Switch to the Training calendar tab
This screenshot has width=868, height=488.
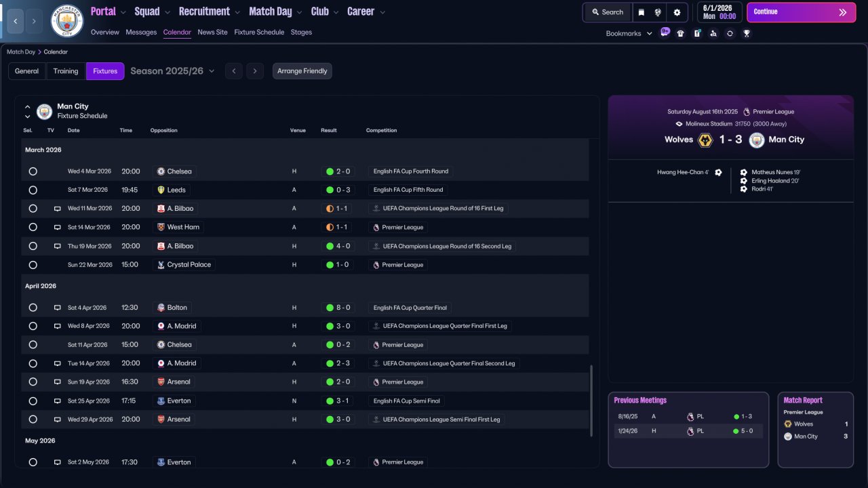coord(66,71)
